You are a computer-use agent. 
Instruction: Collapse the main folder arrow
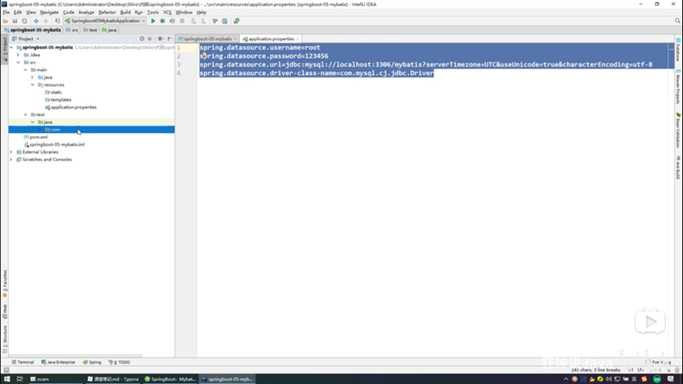tap(26, 70)
